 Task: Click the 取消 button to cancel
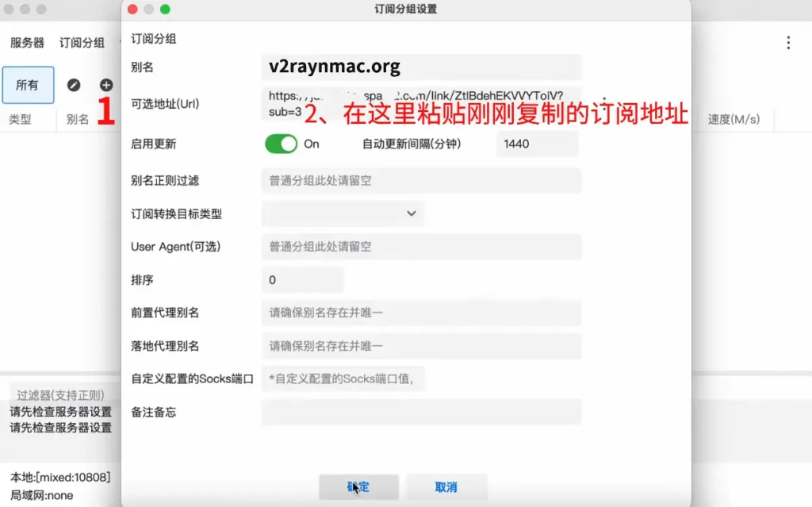446,486
